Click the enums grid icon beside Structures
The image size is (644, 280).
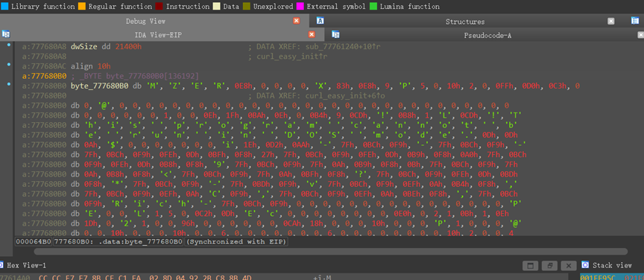(x=634, y=21)
